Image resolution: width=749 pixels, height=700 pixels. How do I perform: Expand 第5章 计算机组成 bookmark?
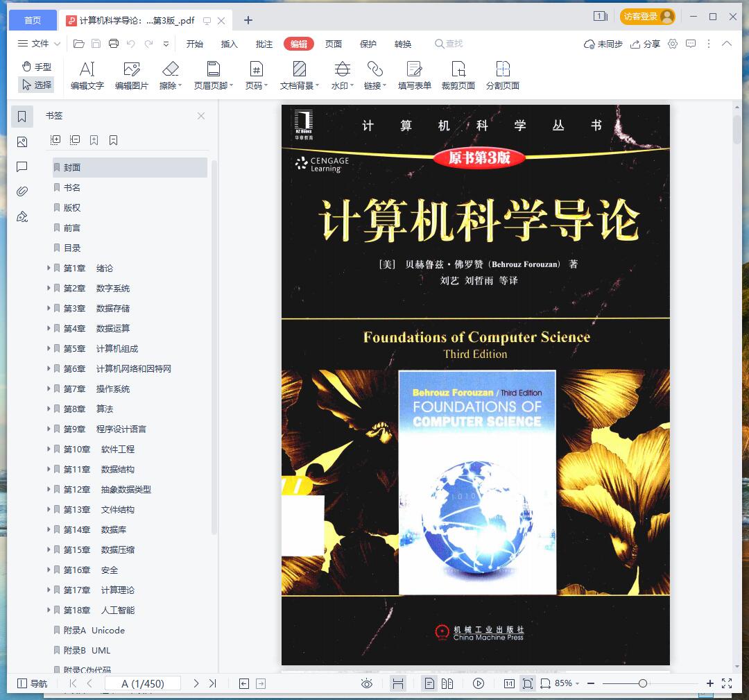pyautogui.click(x=49, y=348)
